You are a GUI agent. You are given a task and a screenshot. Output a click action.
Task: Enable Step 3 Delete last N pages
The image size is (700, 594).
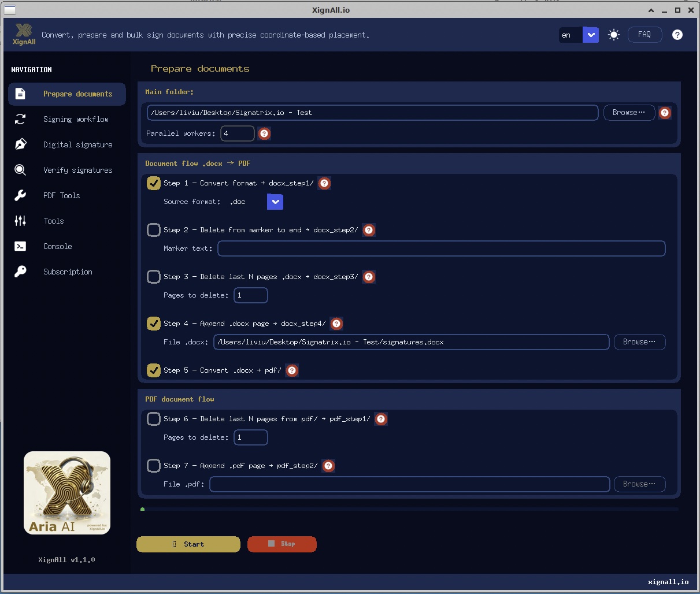153,277
